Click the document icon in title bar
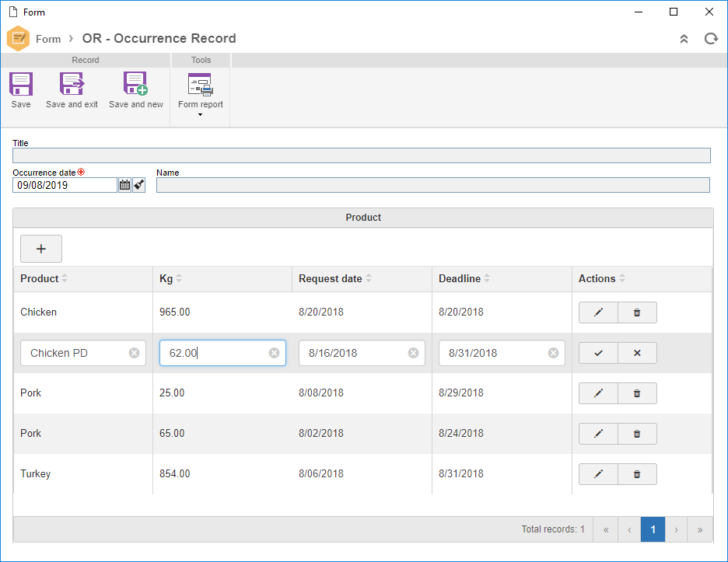 click(13, 12)
